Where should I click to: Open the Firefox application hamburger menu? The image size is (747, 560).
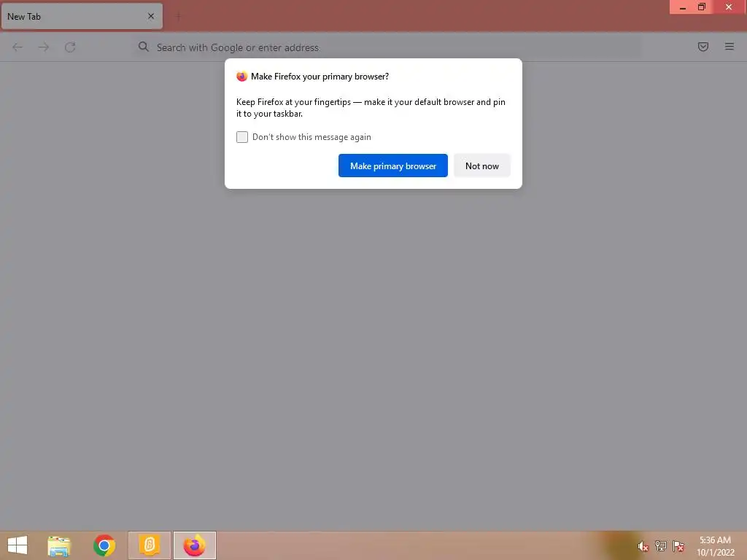click(x=729, y=47)
